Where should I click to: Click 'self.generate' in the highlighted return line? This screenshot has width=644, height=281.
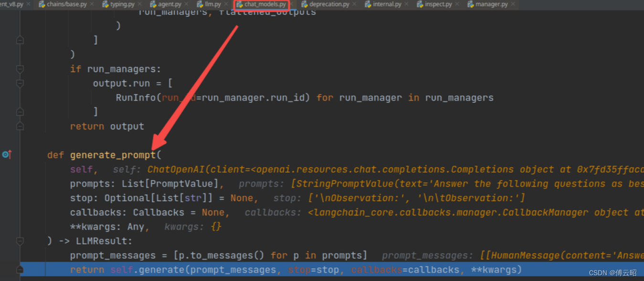(x=147, y=270)
